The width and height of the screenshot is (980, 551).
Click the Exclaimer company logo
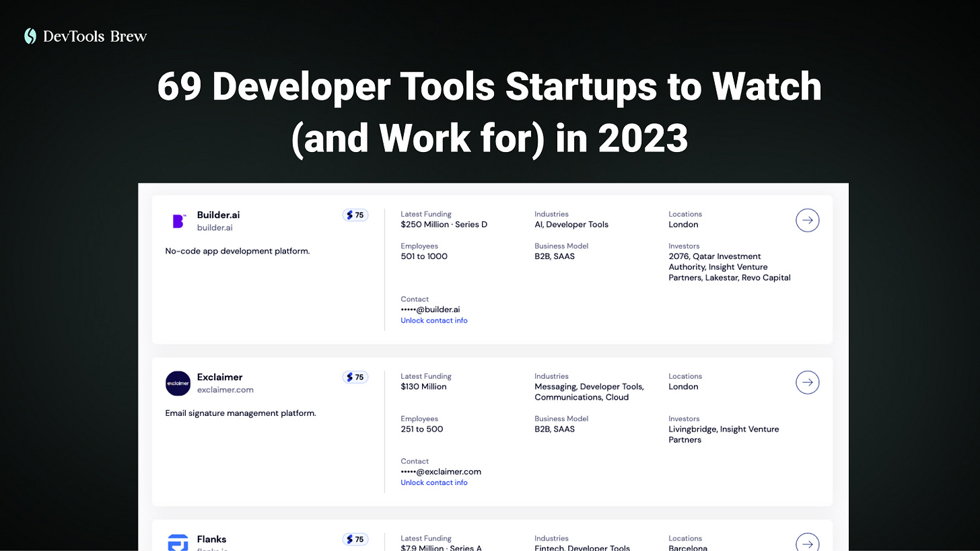tap(178, 383)
